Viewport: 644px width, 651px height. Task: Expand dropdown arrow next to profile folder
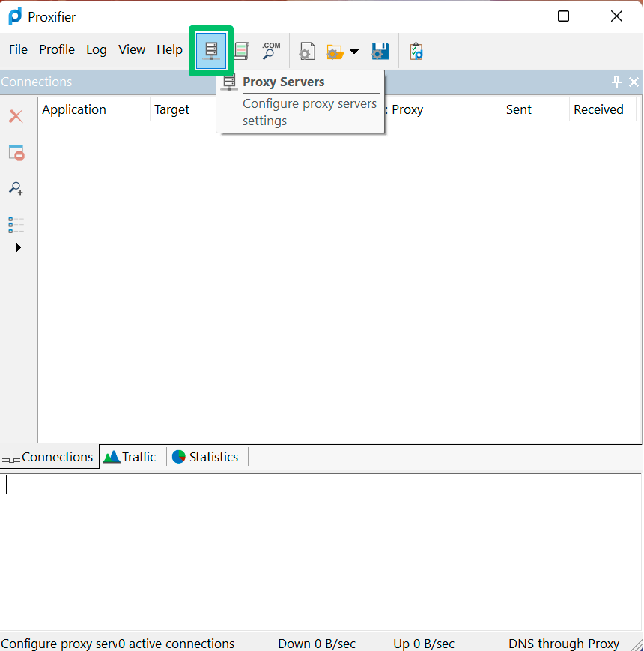(354, 52)
